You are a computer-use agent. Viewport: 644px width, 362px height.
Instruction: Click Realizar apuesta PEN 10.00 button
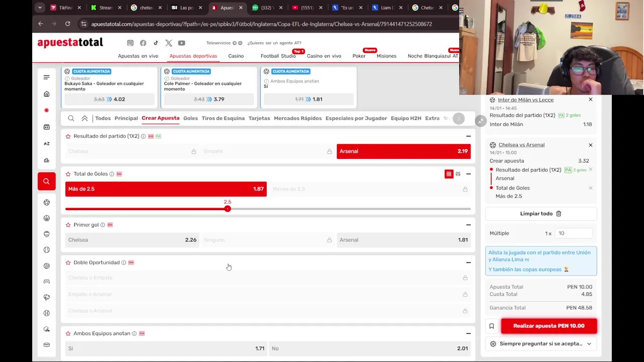click(x=549, y=326)
